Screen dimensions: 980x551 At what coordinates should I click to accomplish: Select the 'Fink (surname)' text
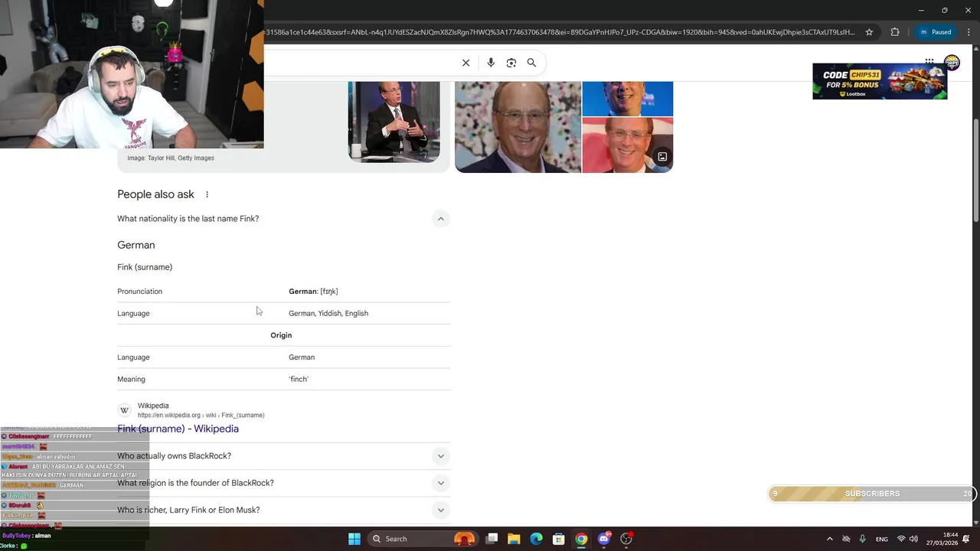[145, 267]
